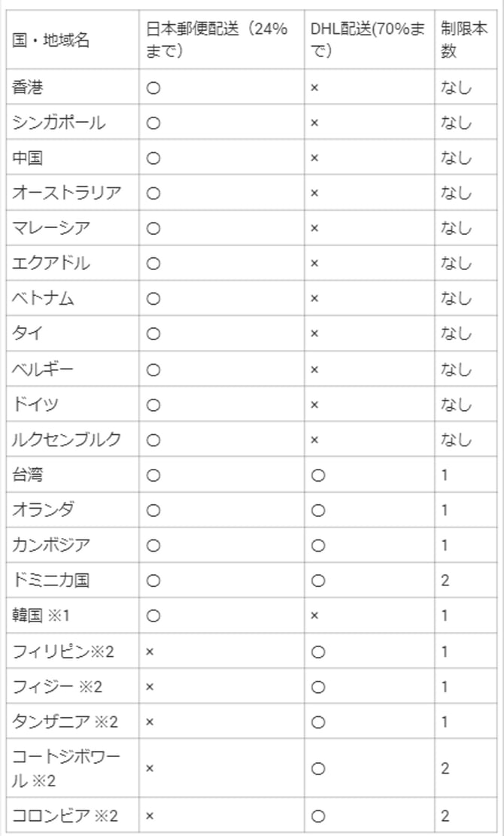
Task: Select the エクアドル country name
Action: tap(51, 263)
